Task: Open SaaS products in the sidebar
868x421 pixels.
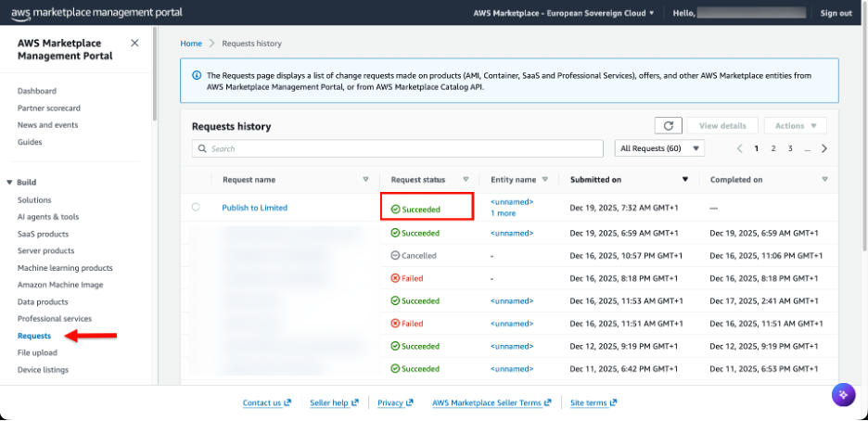Action: click(44, 234)
